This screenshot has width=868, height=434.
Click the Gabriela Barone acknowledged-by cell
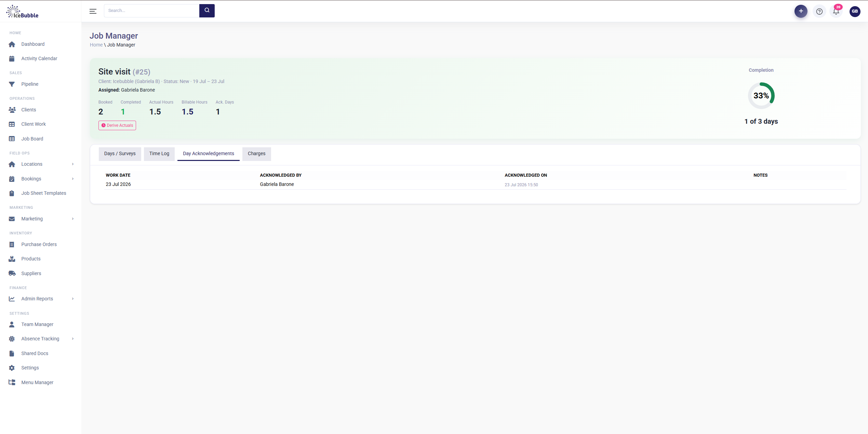(x=277, y=184)
